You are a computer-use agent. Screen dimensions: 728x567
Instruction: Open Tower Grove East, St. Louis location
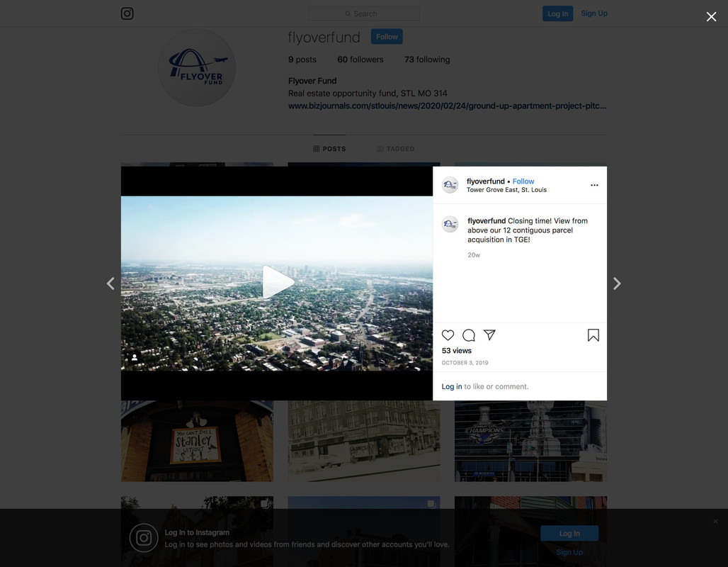tap(506, 190)
